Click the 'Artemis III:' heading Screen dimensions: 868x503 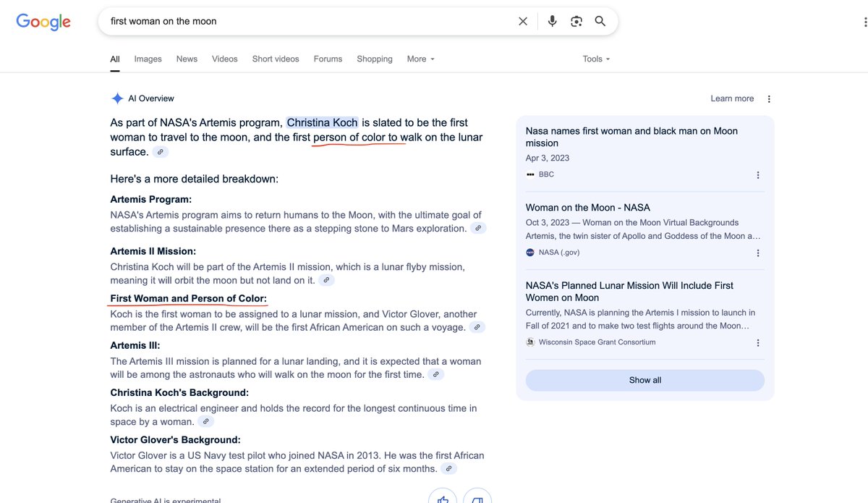(x=135, y=346)
